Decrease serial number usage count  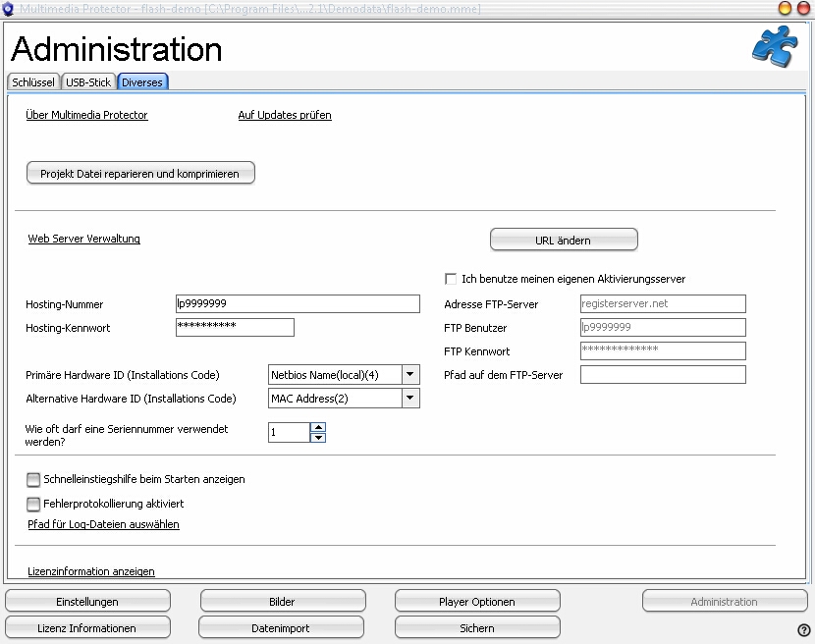coord(317,437)
